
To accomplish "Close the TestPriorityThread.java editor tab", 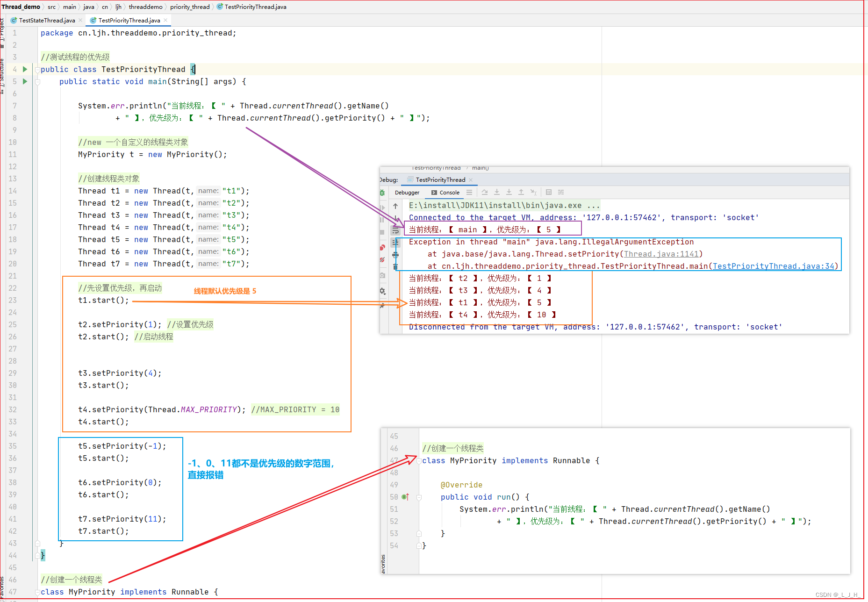I will [x=165, y=20].
